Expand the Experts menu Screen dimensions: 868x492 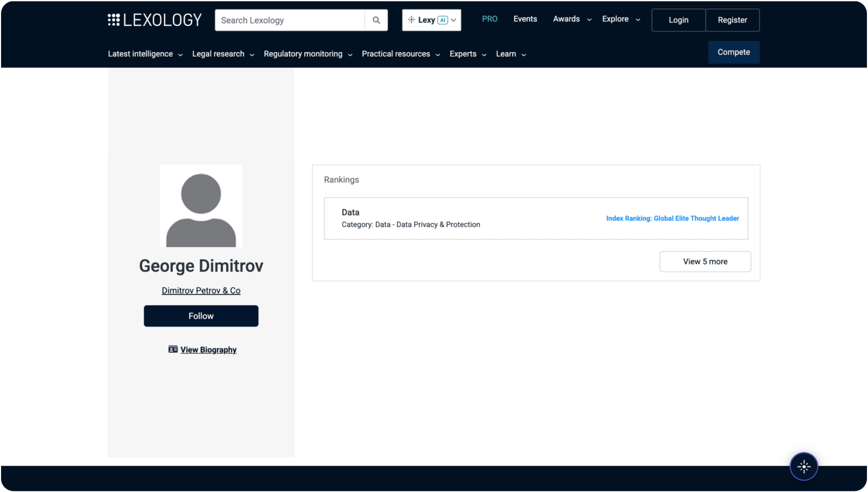[468, 54]
